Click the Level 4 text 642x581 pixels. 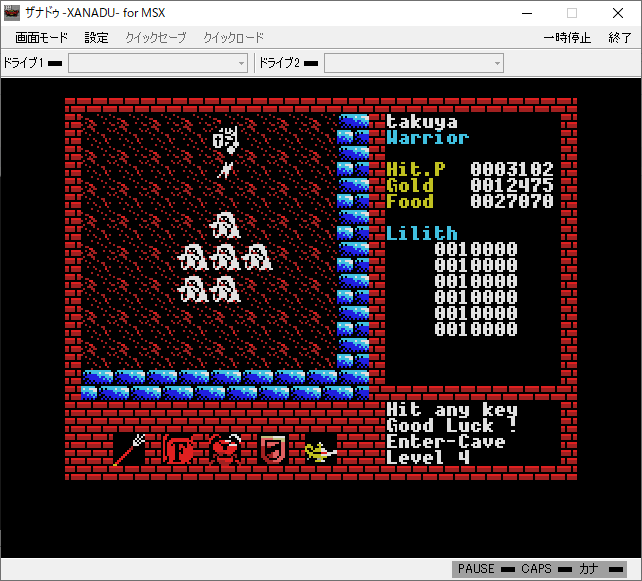pos(428,458)
